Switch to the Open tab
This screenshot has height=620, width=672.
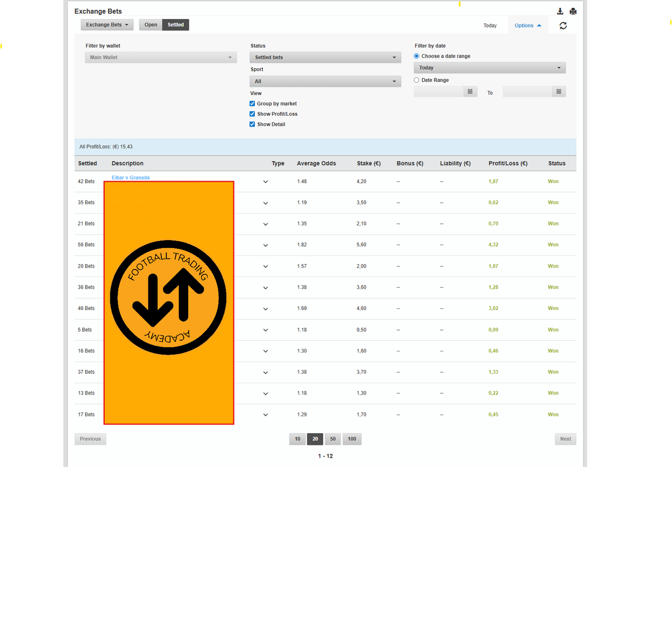click(151, 25)
